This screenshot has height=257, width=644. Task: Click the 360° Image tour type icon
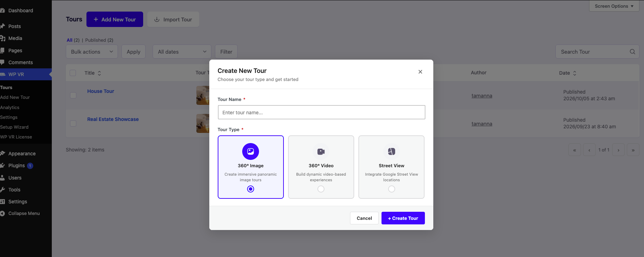pos(251,151)
